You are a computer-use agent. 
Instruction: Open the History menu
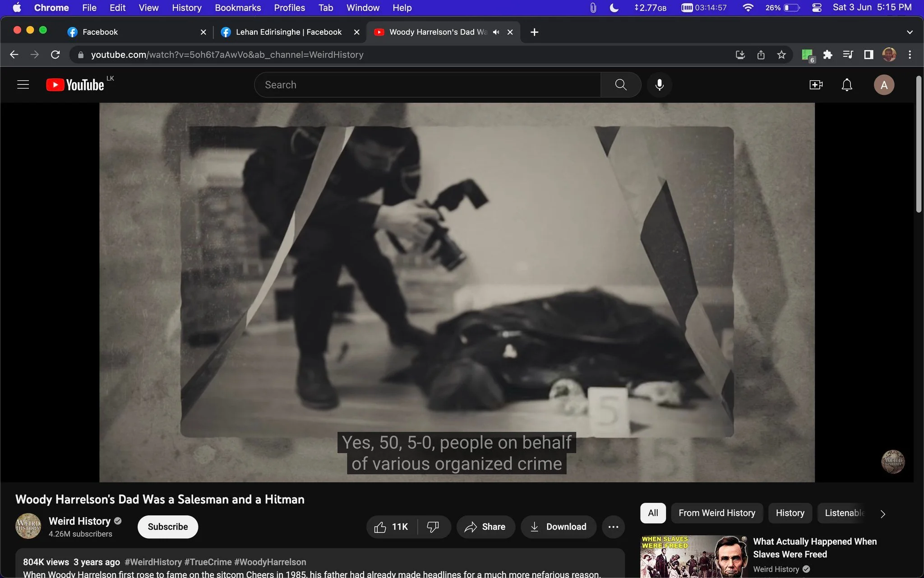click(x=186, y=8)
